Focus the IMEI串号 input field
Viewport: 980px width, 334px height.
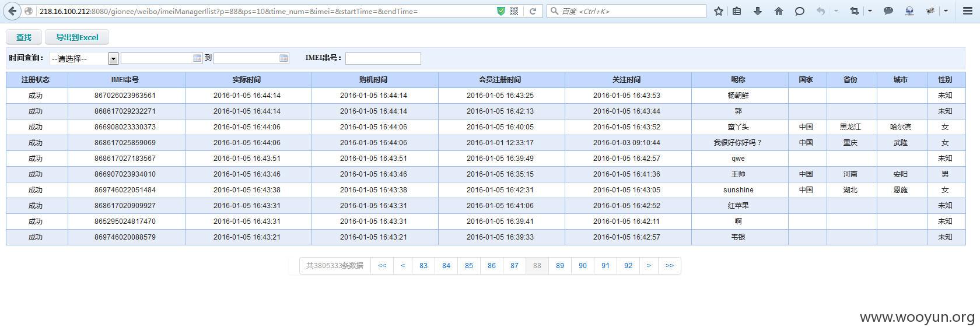tap(383, 58)
